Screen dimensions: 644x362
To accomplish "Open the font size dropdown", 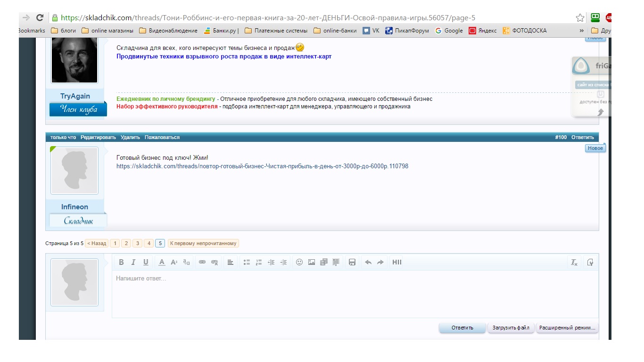I will pos(174,263).
